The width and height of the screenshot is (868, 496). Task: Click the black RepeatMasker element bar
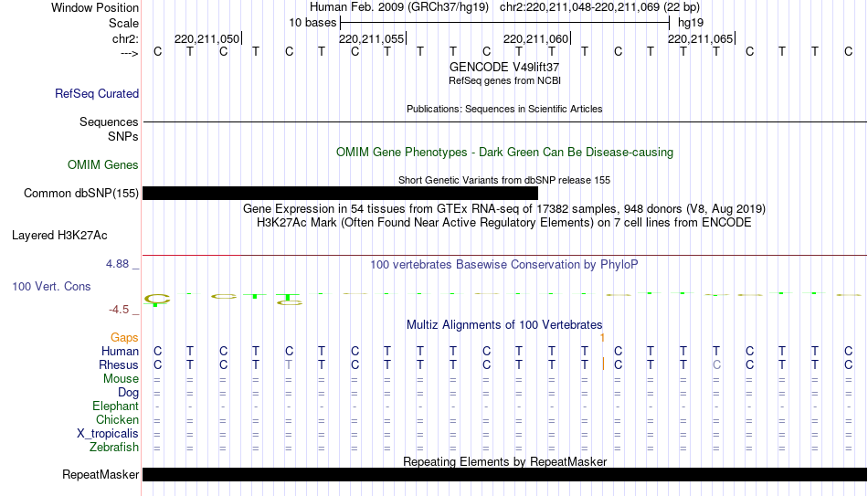pyautogui.click(x=505, y=474)
